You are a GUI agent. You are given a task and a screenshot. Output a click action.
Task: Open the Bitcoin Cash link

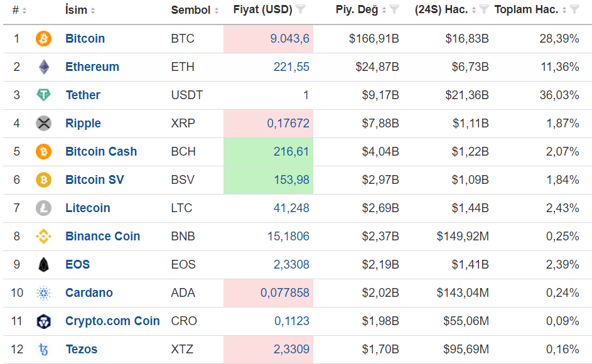click(100, 152)
